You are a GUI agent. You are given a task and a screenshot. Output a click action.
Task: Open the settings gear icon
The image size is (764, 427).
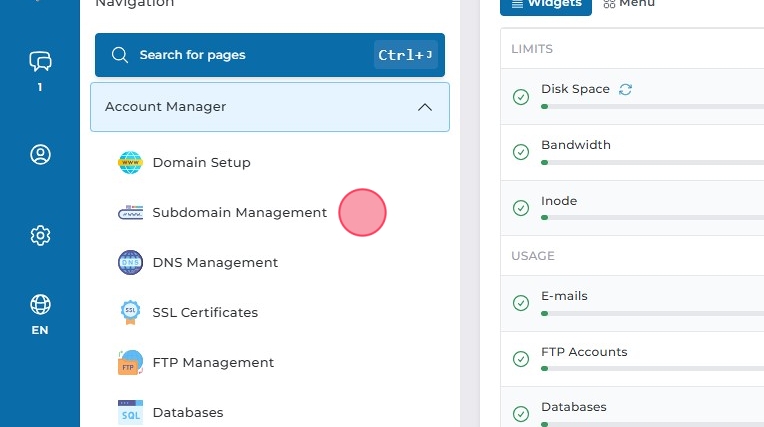point(40,235)
